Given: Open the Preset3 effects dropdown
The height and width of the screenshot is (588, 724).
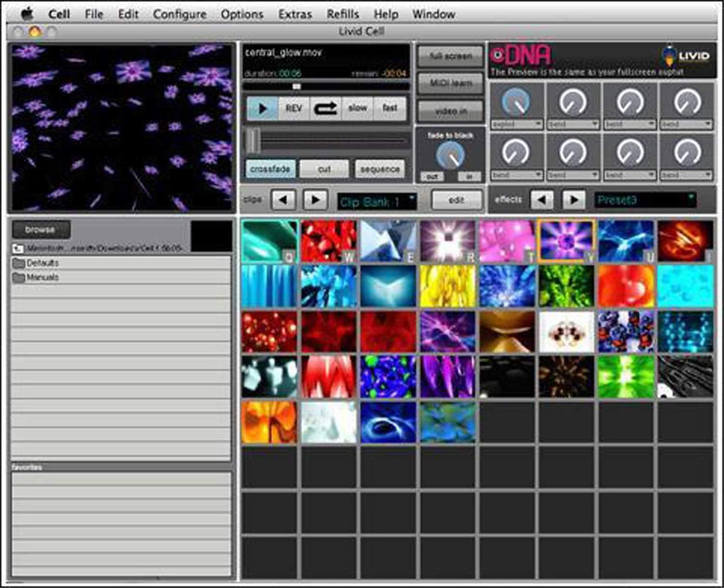Looking at the screenshot, I should tap(645, 200).
